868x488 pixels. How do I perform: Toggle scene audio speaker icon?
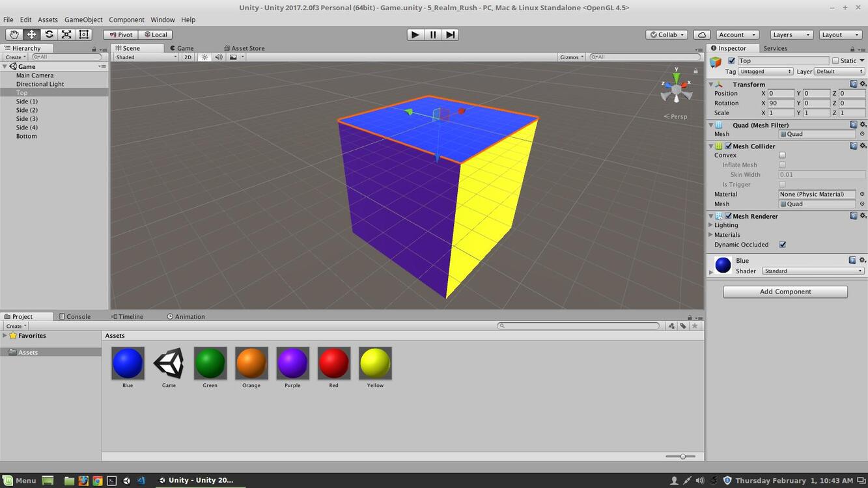pos(219,57)
